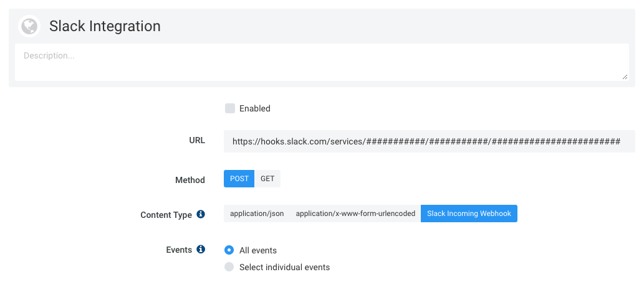Image resolution: width=644 pixels, height=282 pixels.
Task: Click the Content Type label text
Action: click(x=166, y=215)
